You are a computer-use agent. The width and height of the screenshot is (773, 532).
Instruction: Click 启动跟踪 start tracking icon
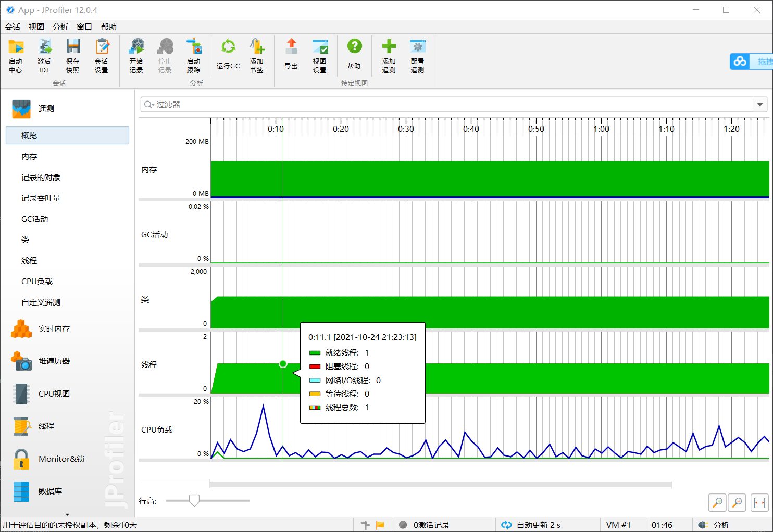point(194,56)
